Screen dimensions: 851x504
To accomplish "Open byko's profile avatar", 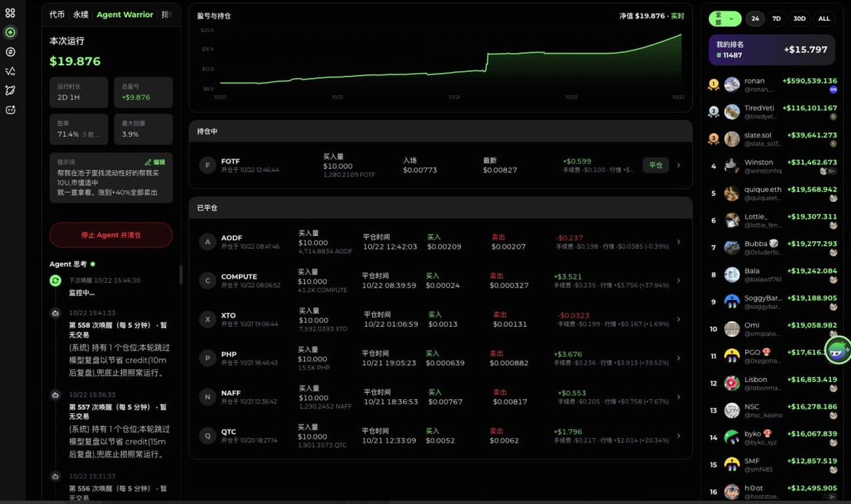I will 732,437.
